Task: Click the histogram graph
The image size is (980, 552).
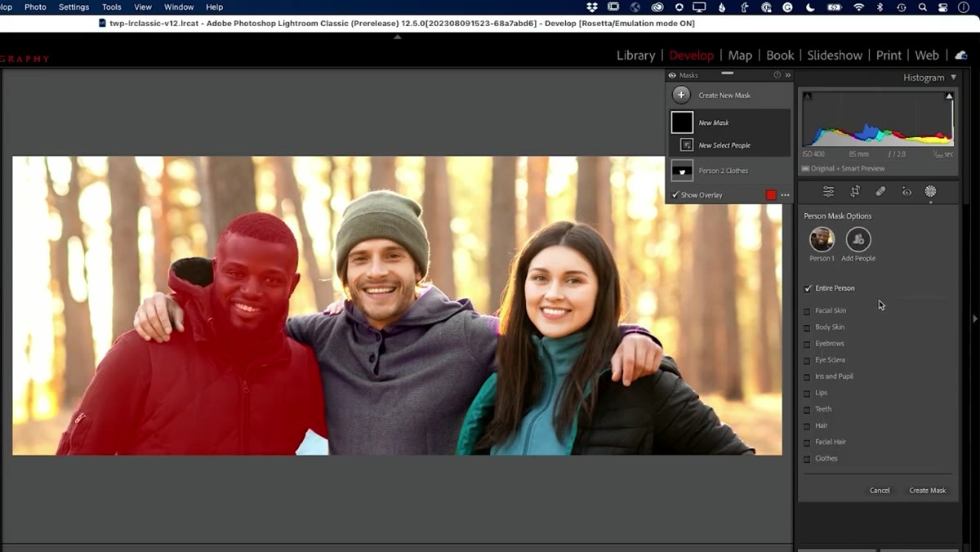Action: pyautogui.click(x=878, y=118)
